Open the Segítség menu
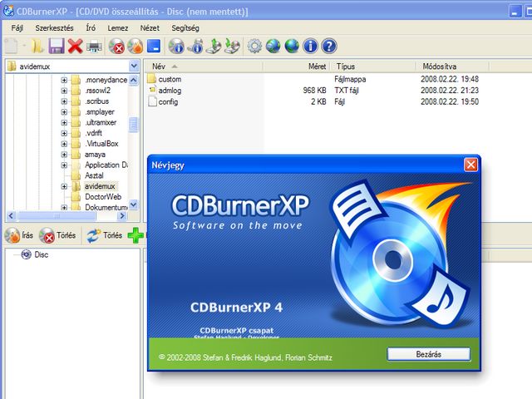532x399 pixels. pyautogui.click(x=185, y=27)
